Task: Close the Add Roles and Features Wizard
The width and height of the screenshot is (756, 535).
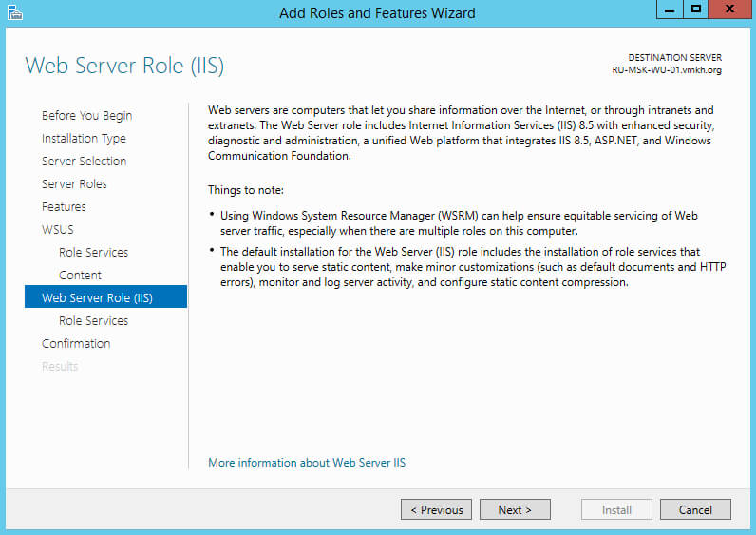Action: tap(729, 10)
